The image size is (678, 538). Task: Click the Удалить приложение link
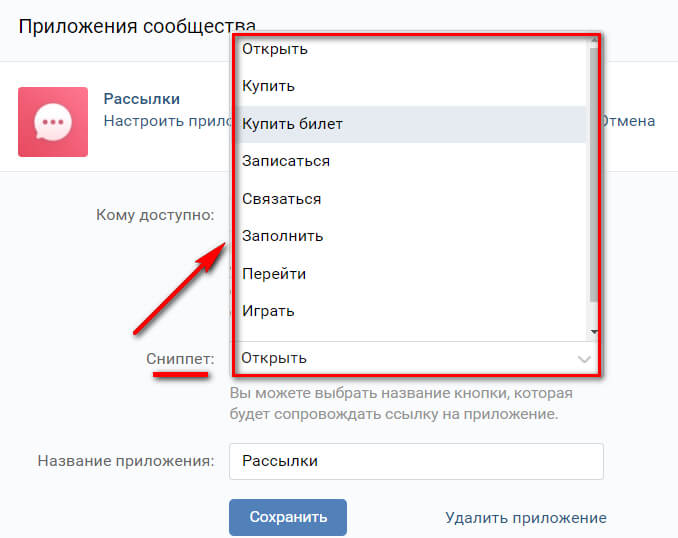tap(526, 518)
